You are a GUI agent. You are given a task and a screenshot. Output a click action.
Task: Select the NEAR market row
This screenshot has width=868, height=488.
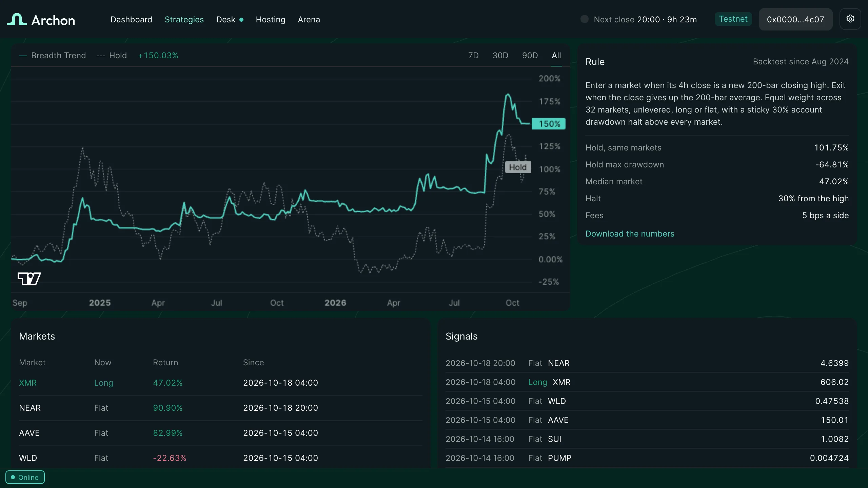[220, 408]
